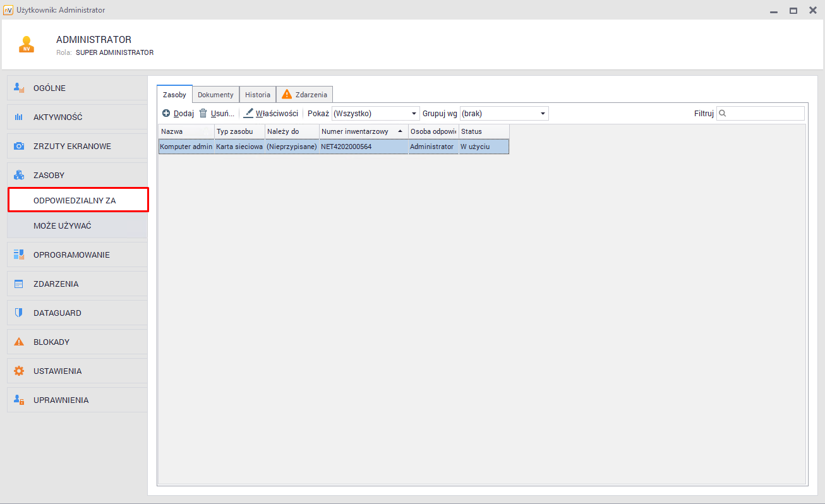The width and height of the screenshot is (825, 504).
Task: Open the Historia tab
Action: click(258, 95)
